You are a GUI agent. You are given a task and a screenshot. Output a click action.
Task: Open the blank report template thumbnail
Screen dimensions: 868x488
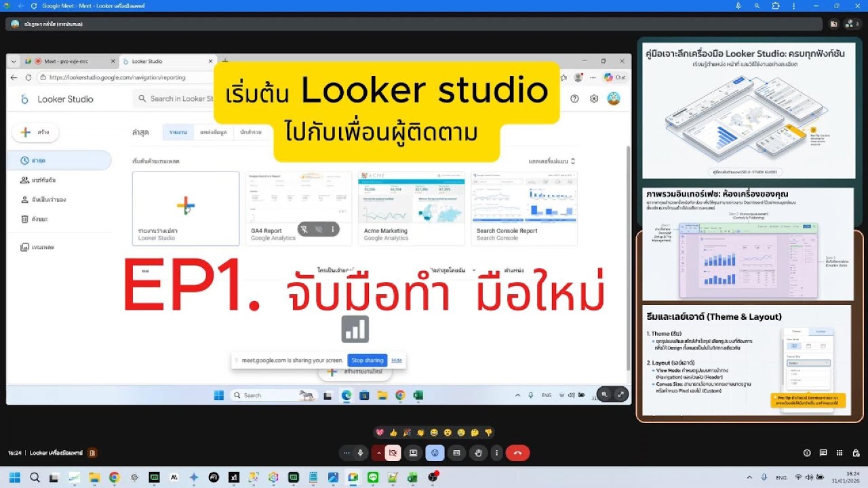click(186, 208)
